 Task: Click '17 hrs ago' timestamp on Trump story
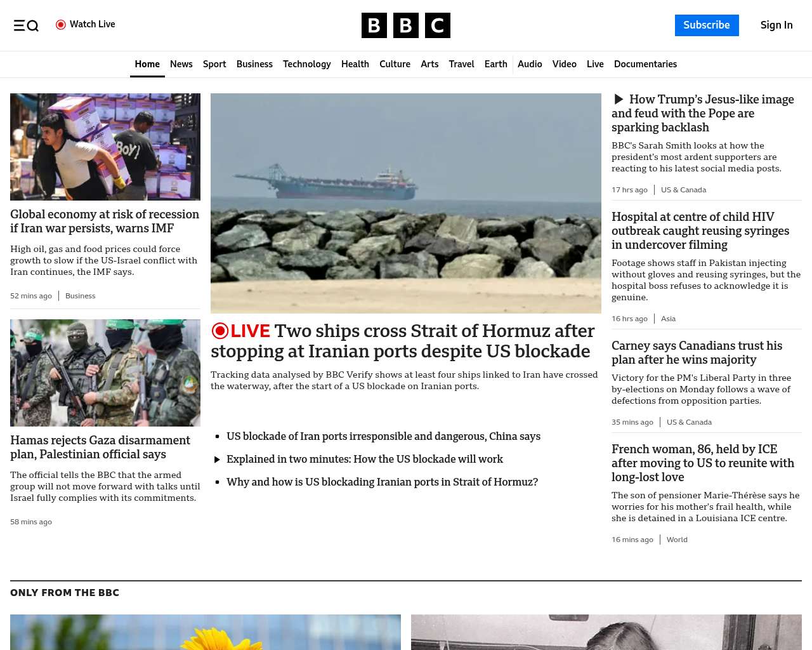tap(629, 190)
